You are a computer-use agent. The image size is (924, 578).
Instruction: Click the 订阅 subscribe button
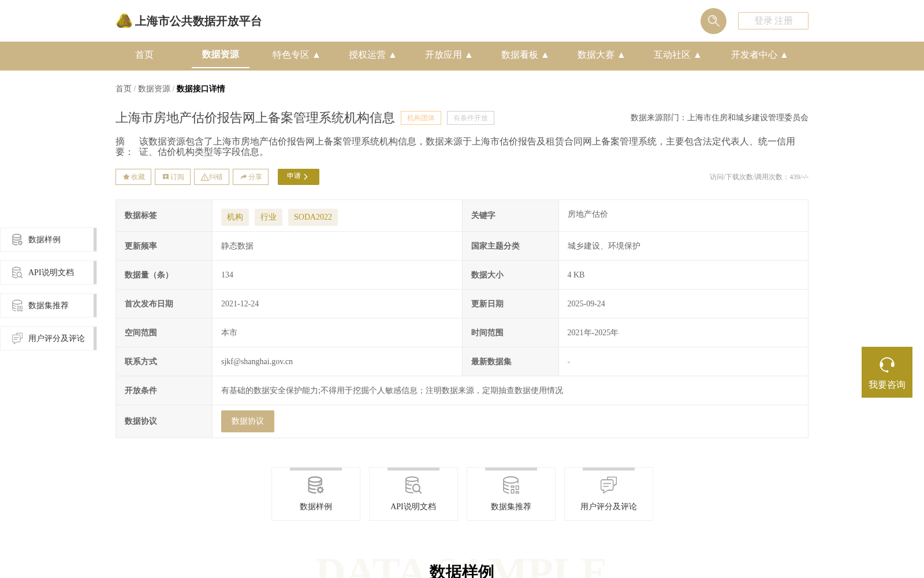173,177
